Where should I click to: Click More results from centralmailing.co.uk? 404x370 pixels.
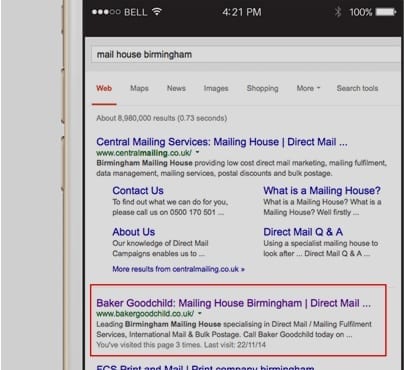[178, 269]
